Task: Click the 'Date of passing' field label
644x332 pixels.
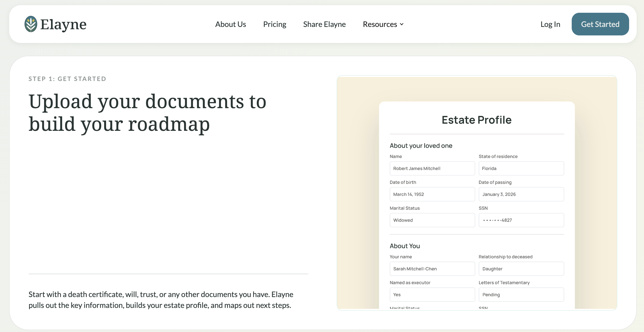Action: (x=495, y=182)
